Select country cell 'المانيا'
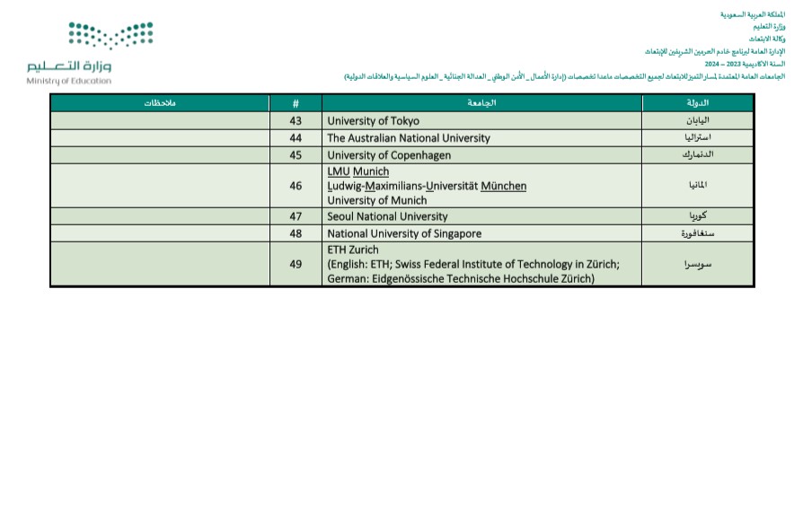 [x=698, y=186]
